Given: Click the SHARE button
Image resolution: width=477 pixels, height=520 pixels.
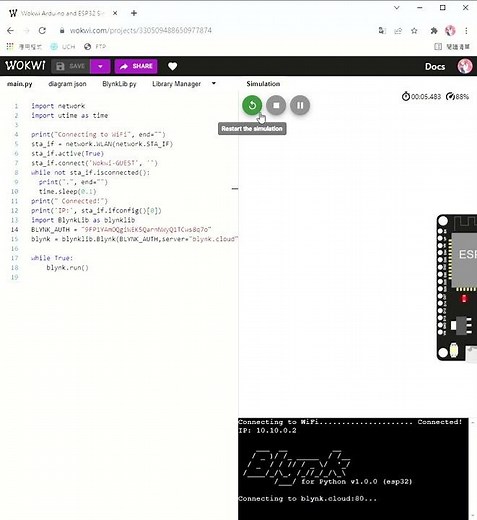Looking at the screenshot, I should coord(136,66).
